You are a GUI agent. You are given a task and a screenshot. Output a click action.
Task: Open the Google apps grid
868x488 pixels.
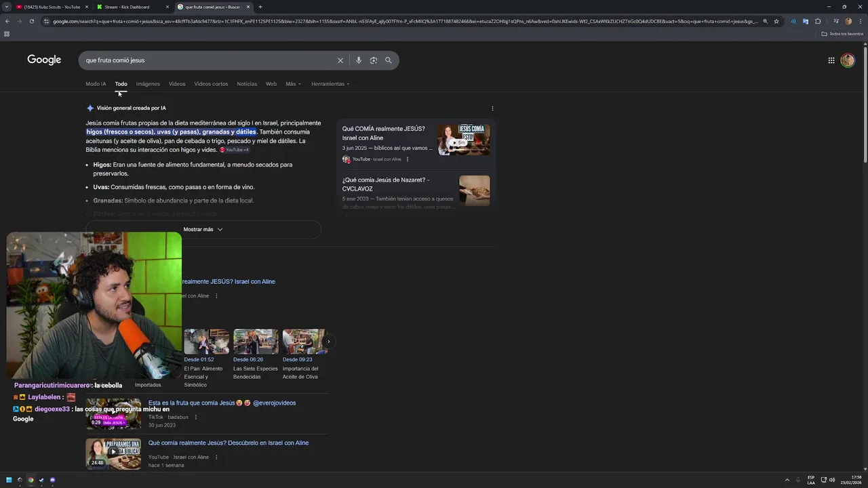click(831, 60)
